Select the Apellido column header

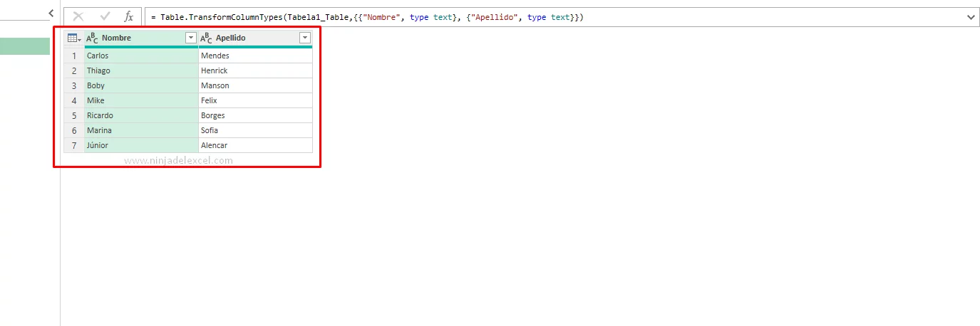tap(255, 38)
